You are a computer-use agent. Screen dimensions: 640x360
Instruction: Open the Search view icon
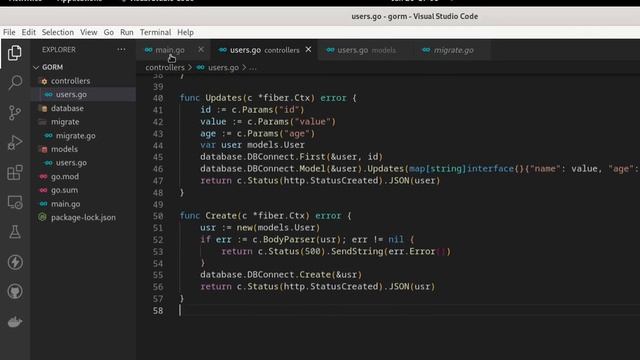point(15,83)
